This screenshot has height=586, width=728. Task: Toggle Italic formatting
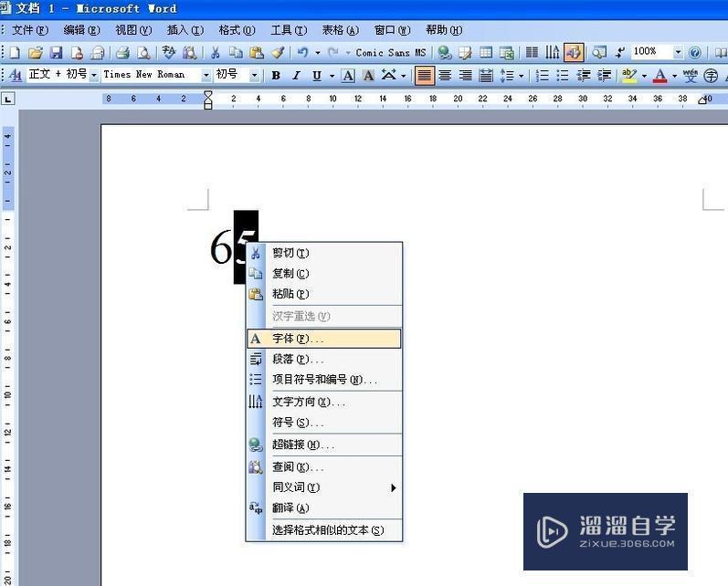pos(296,75)
